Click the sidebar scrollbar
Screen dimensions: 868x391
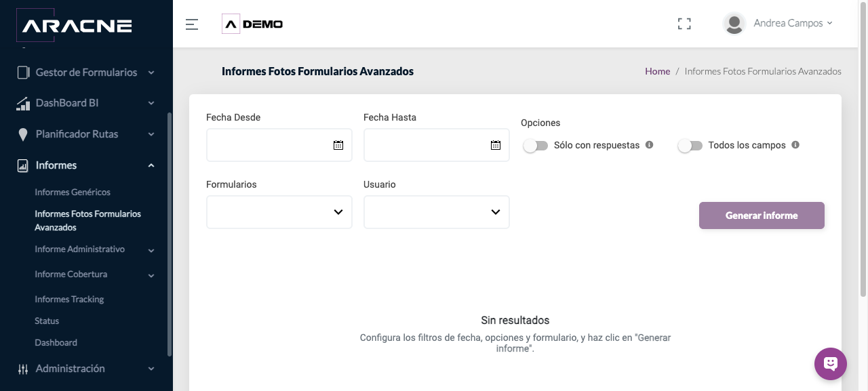pos(170,234)
